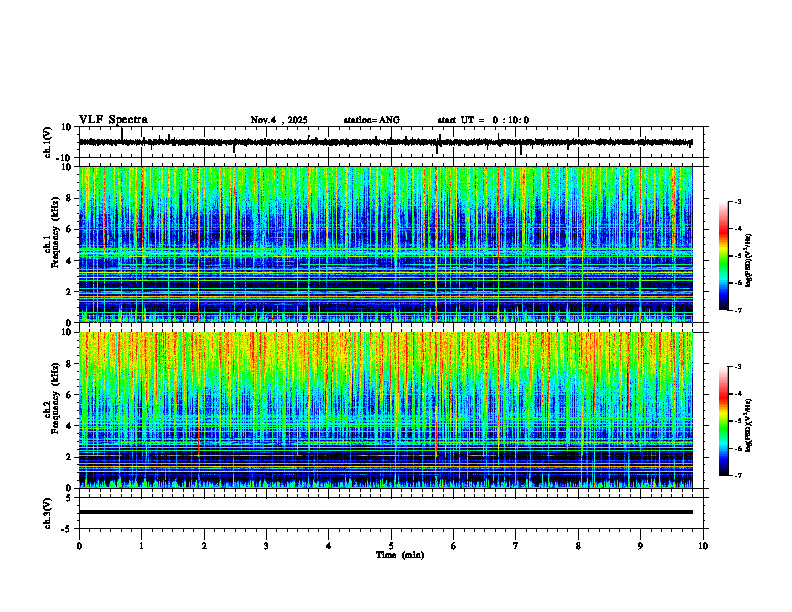Click the date 'Nov.4 , 2025'
The height and width of the screenshot is (612, 792).
tap(279, 120)
